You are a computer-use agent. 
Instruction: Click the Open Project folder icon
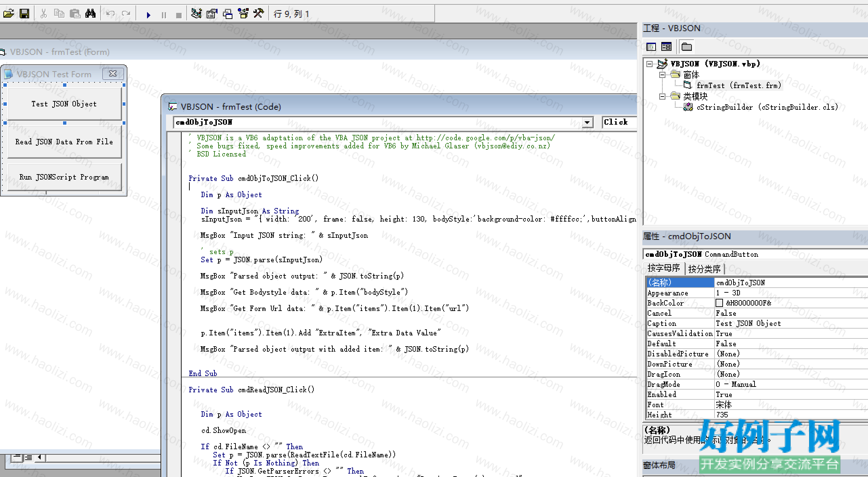(8, 14)
